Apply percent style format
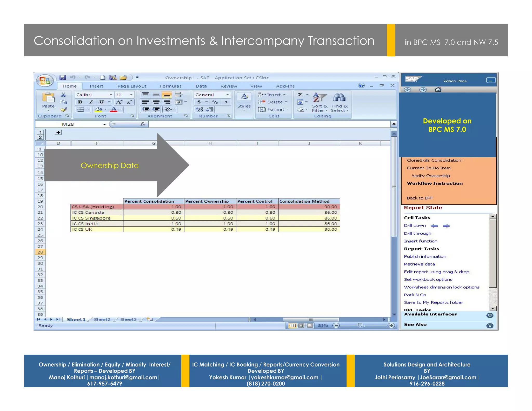The width and height of the screenshot is (532, 411). [x=215, y=102]
